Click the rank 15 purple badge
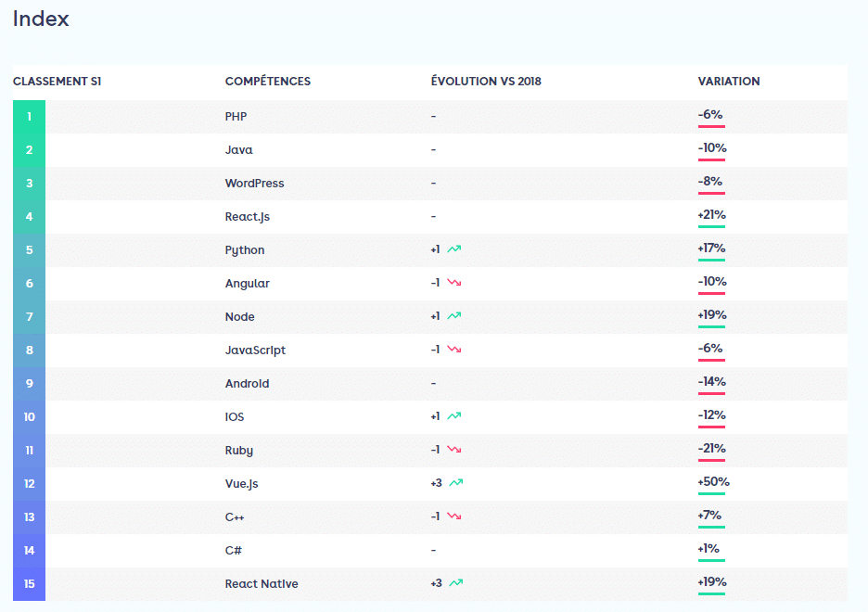868x612 pixels. point(30,584)
